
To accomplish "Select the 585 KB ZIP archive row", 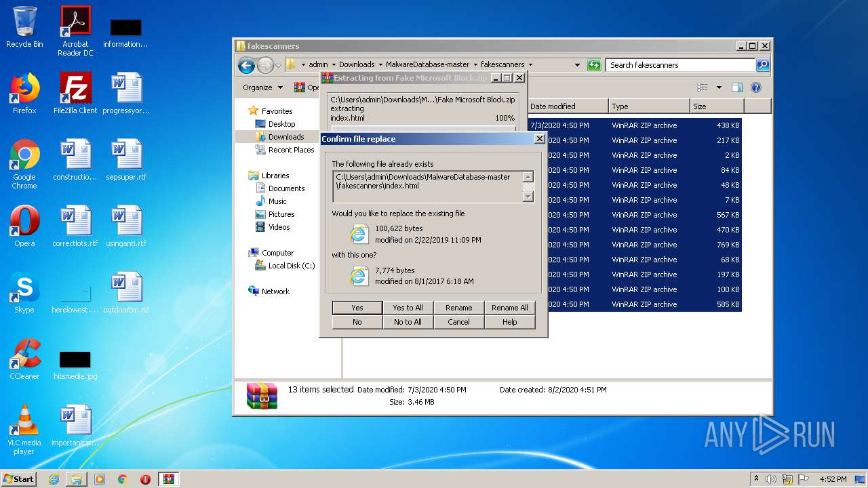I will 634,304.
